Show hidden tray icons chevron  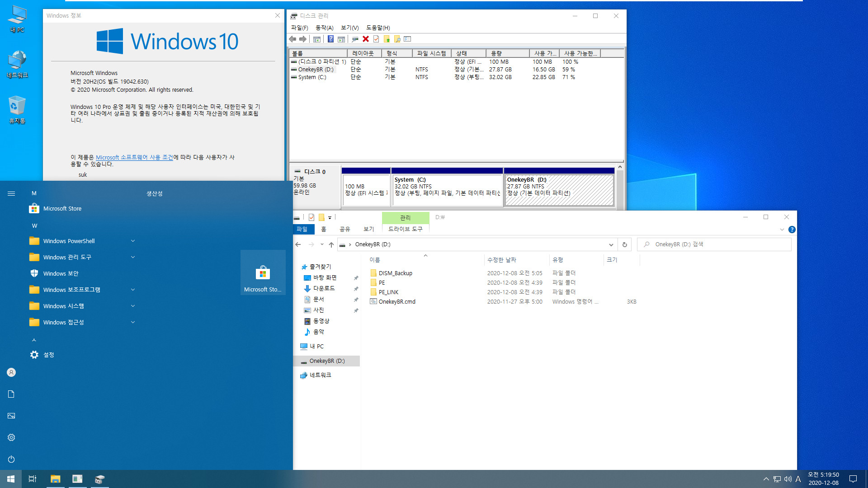tap(766, 479)
